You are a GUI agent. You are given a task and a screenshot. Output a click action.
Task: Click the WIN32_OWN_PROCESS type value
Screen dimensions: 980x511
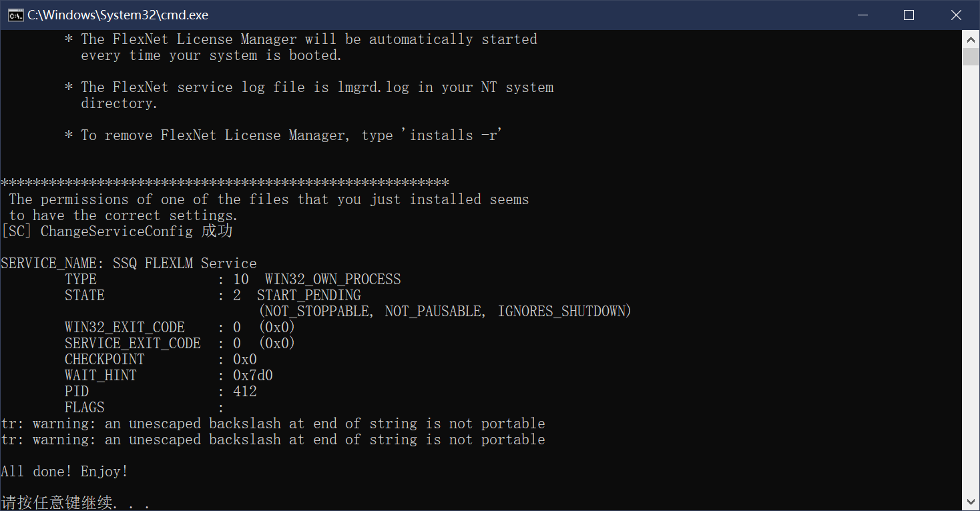[x=332, y=280]
